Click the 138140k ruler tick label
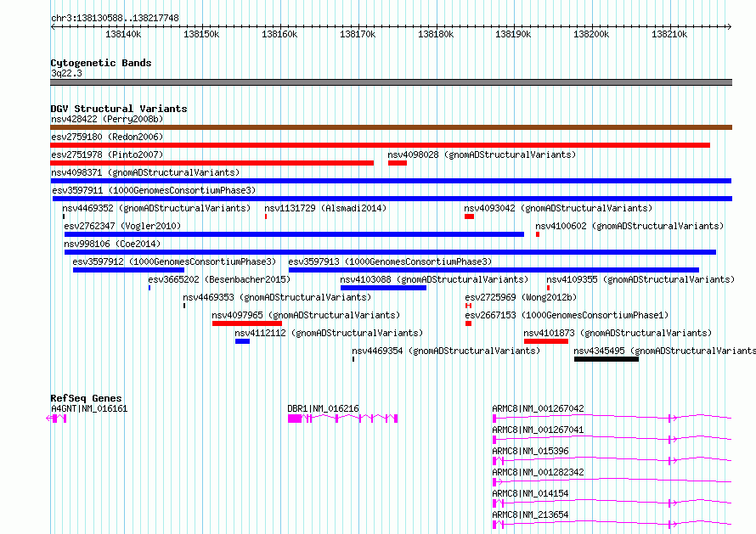Viewport: 756px width, 534px height. pyautogui.click(x=123, y=34)
